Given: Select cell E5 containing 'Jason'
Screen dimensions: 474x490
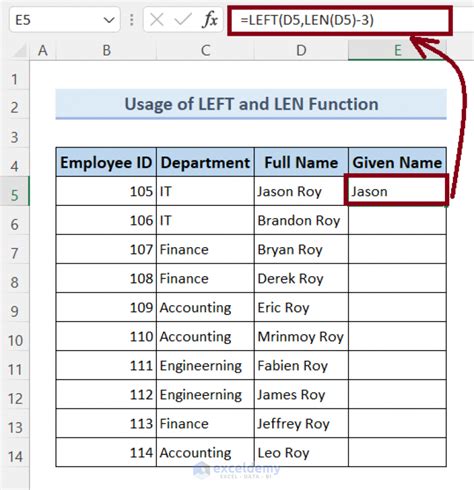Looking at the screenshot, I should tap(397, 191).
